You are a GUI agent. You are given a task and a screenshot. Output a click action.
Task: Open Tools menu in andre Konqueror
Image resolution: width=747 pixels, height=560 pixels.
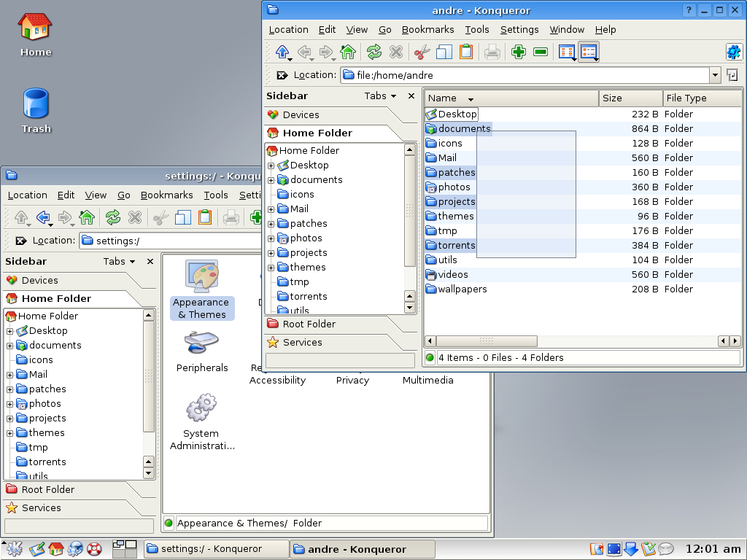(x=477, y=29)
